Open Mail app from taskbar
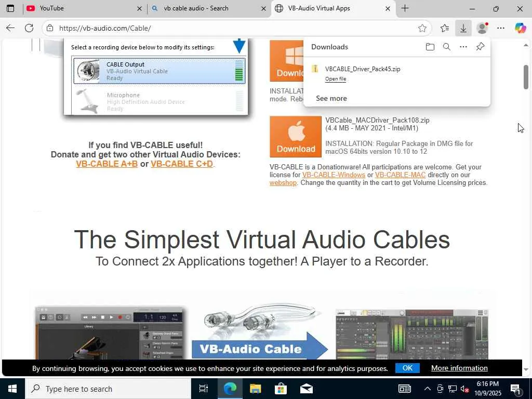 306,389
